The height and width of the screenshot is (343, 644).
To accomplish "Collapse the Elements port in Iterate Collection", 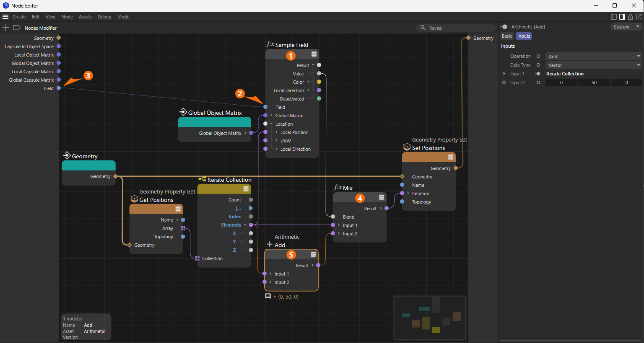I will [x=245, y=225].
